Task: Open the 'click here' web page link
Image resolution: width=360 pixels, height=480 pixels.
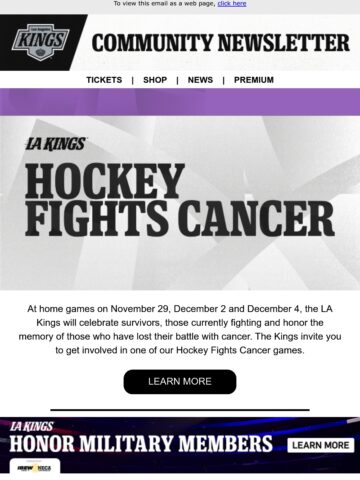Action: pyautogui.click(x=232, y=4)
